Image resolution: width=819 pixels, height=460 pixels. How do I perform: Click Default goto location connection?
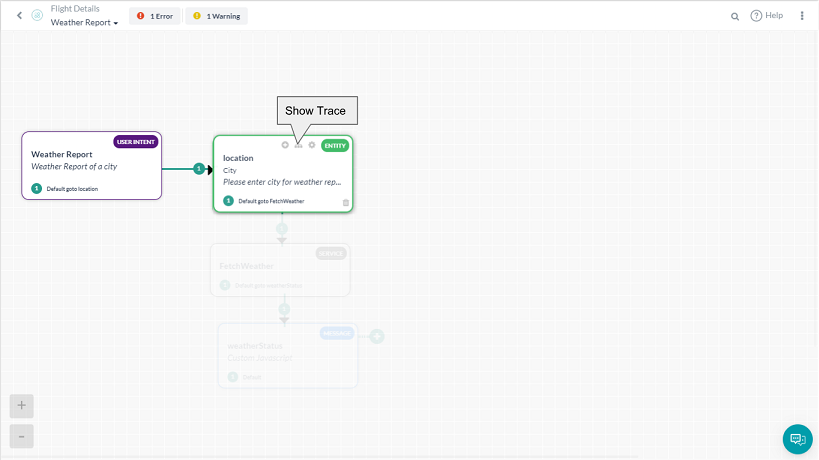[71, 188]
